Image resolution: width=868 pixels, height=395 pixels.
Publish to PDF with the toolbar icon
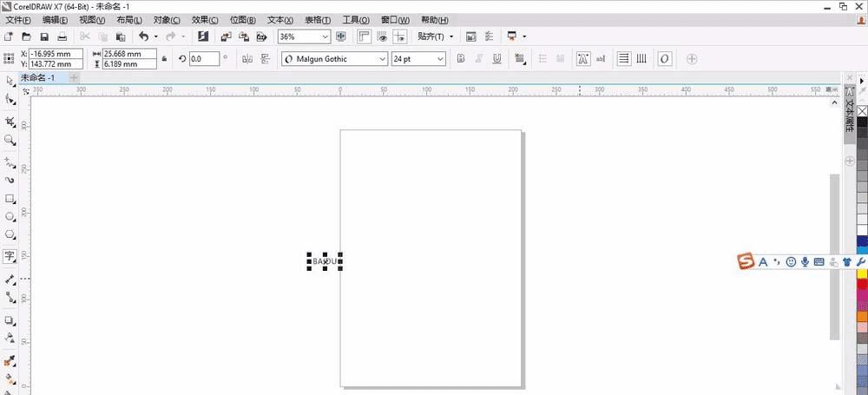(x=262, y=36)
